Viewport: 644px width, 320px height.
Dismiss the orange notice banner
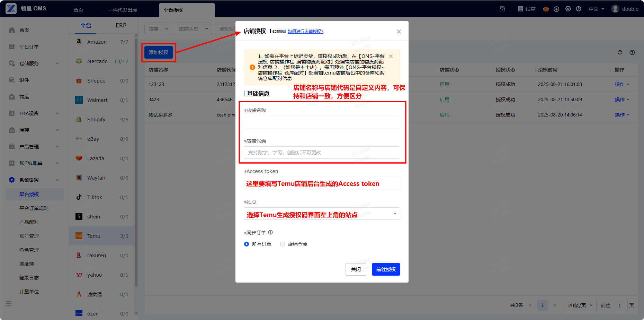pyautogui.click(x=391, y=56)
